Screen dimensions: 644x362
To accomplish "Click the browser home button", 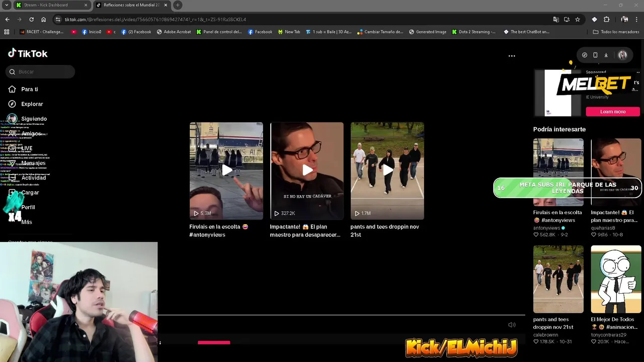I will (x=43, y=19).
